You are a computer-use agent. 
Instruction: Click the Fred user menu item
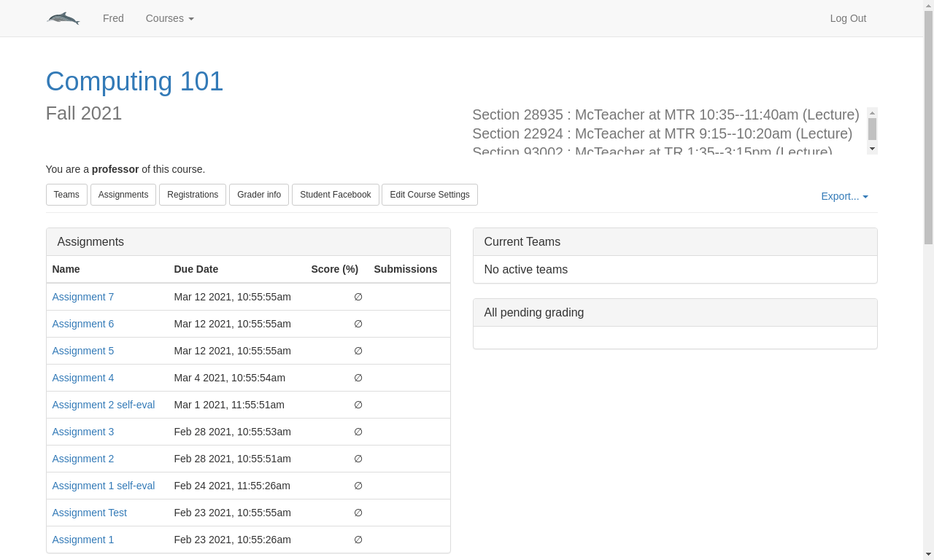tap(113, 18)
